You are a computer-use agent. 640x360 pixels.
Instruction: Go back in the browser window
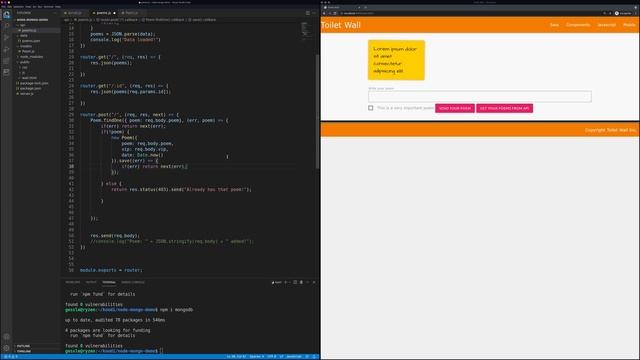click(324, 13)
